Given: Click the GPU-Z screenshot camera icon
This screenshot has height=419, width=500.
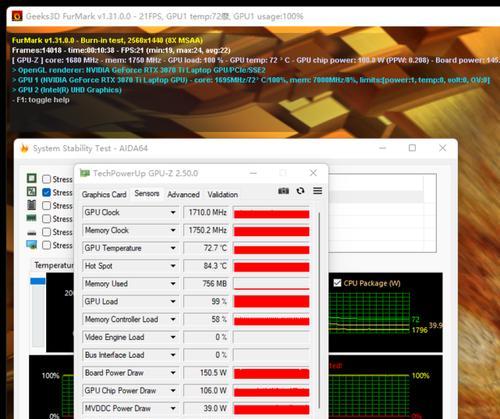Looking at the screenshot, I should tap(283, 191).
